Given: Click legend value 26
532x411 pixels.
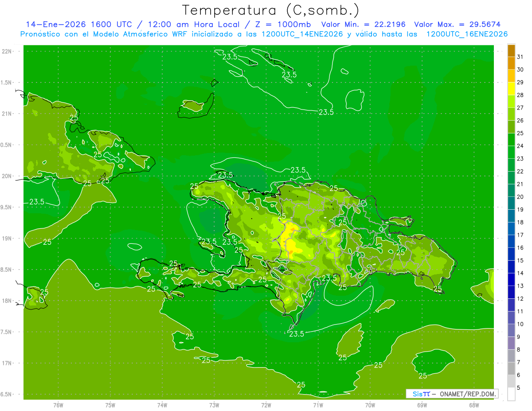Looking at the screenshot, I should point(520,121).
